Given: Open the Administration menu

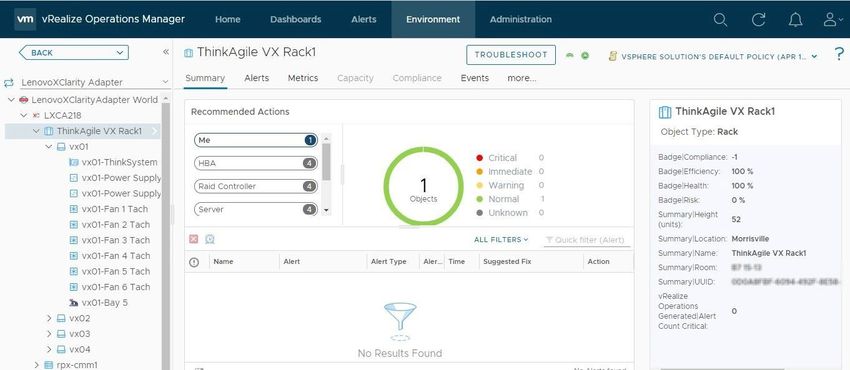Looking at the screenshot, I should click(x=520, y=19).
